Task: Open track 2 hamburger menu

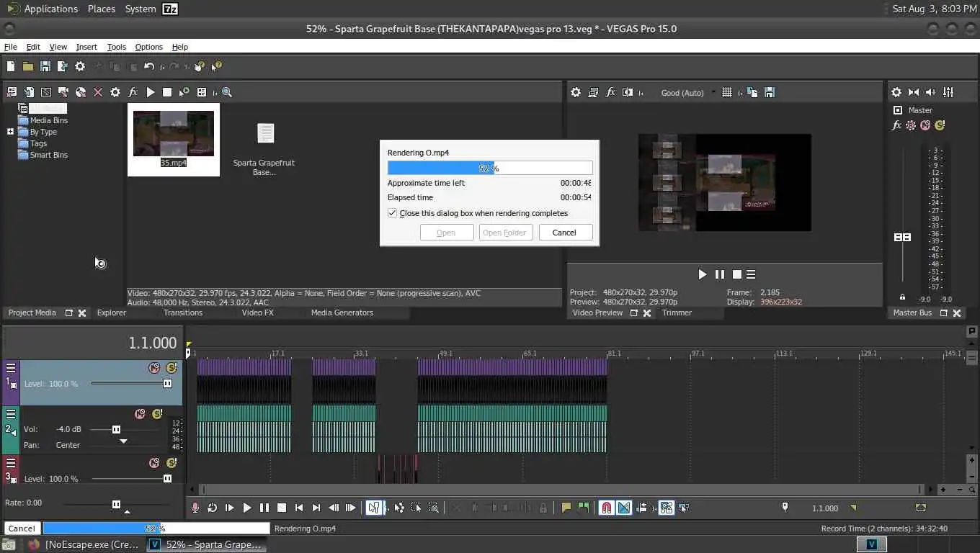Action: 11,414
